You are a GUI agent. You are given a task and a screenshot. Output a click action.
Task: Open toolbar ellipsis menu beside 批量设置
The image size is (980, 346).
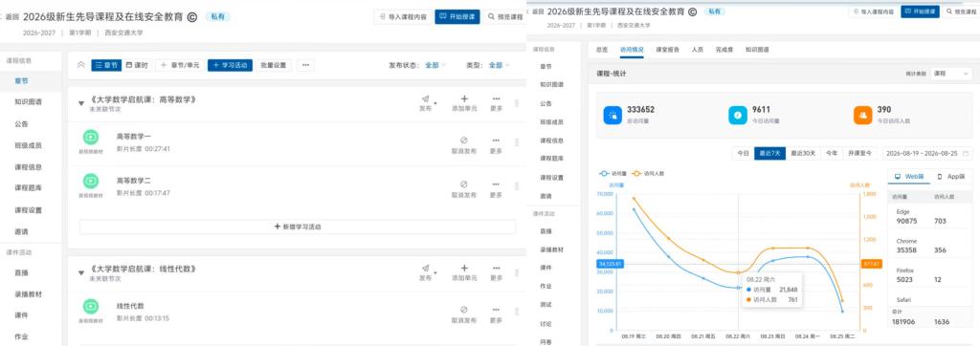pyautogui.click(x=305, y=65)
